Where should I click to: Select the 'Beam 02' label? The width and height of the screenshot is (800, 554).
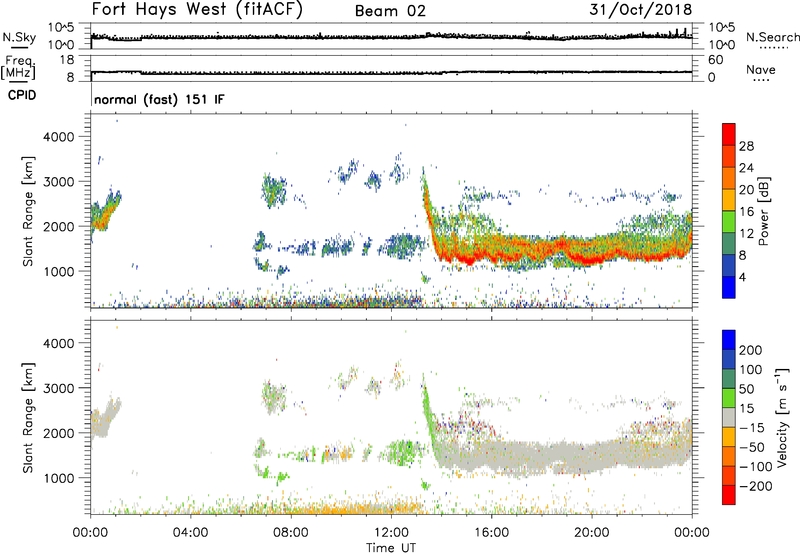tap(390, 11)
